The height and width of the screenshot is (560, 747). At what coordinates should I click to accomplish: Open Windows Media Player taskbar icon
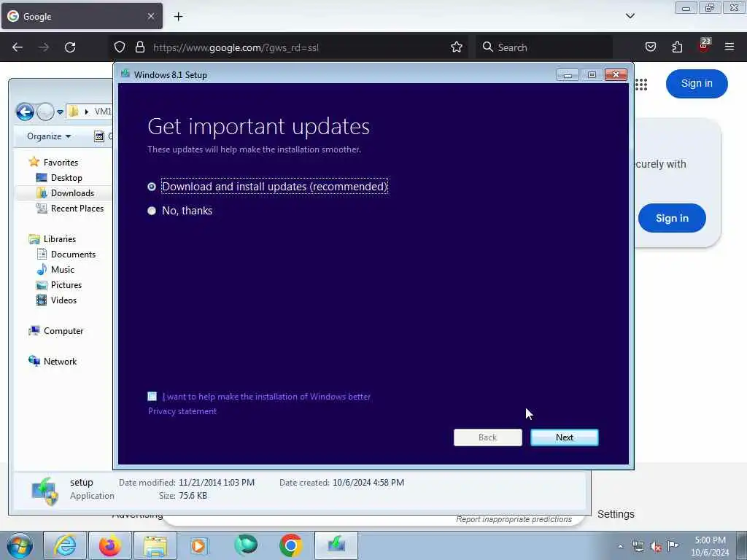[198, 545]
